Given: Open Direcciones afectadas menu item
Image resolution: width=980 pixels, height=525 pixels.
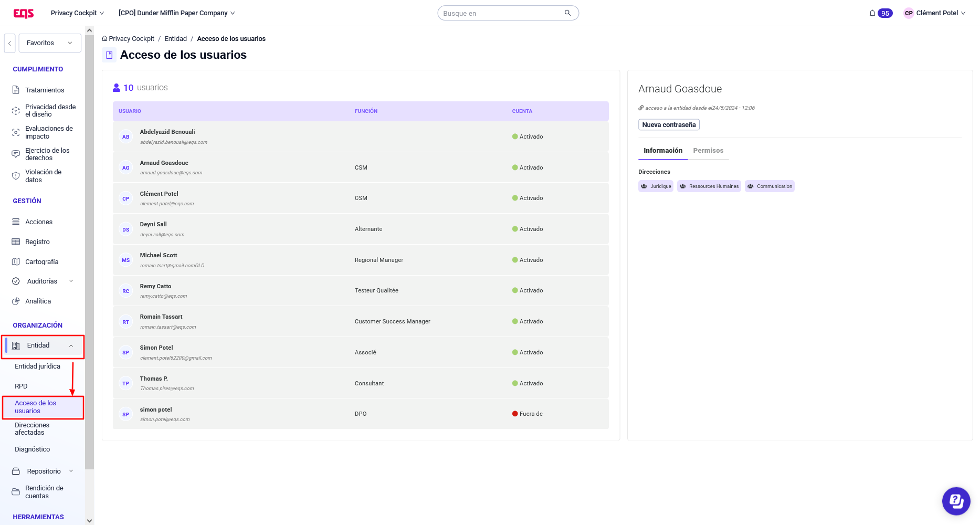Looking at the screenshot, I should (32, 429).
